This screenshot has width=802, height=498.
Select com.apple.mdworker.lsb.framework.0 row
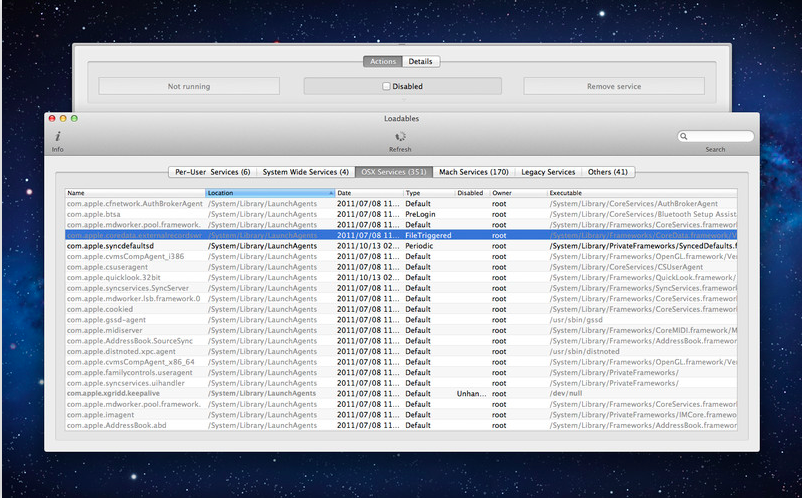[401, 299]
